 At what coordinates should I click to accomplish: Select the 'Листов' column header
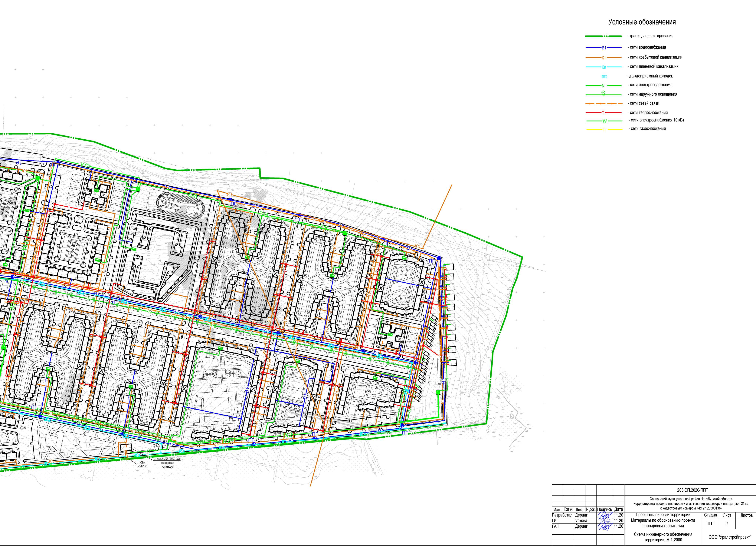tap(746, 515)
